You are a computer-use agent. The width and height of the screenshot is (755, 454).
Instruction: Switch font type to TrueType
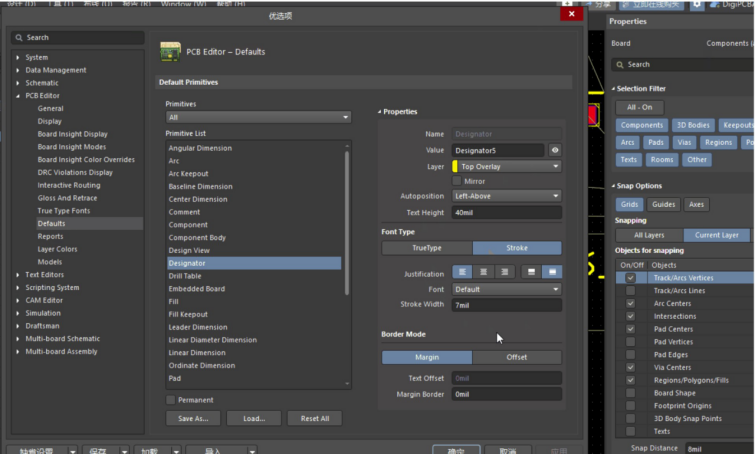coord(427,247)
